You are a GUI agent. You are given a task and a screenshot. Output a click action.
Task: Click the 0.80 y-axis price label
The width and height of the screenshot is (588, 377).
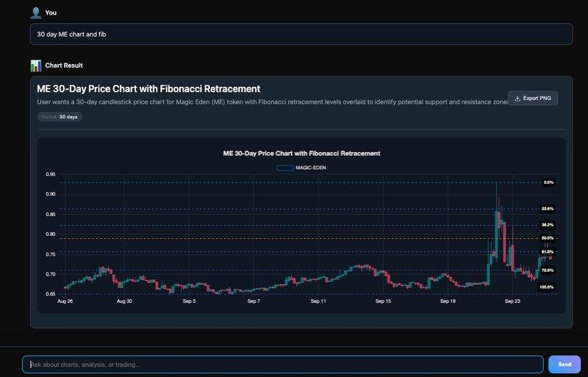(51, 234)
